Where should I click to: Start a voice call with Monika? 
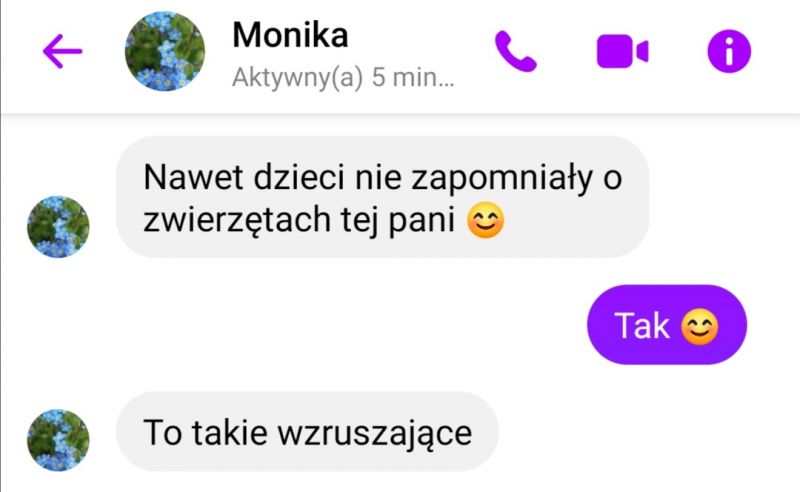pyautogui.click(x=515, y=51)
